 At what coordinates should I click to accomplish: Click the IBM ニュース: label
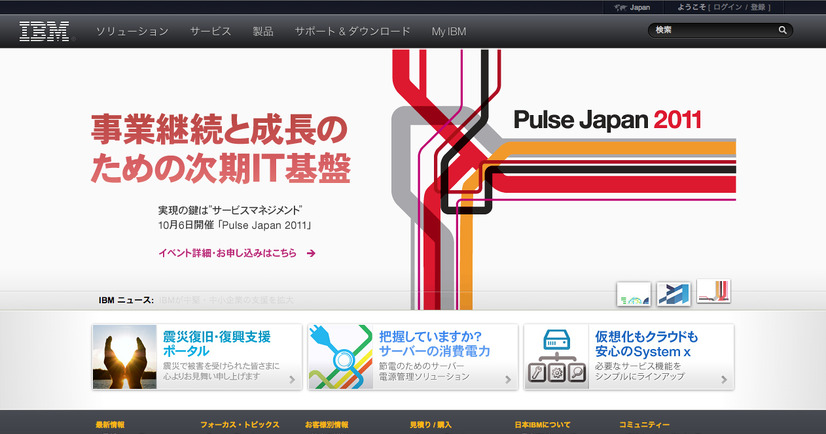click(x=126, y=300)
